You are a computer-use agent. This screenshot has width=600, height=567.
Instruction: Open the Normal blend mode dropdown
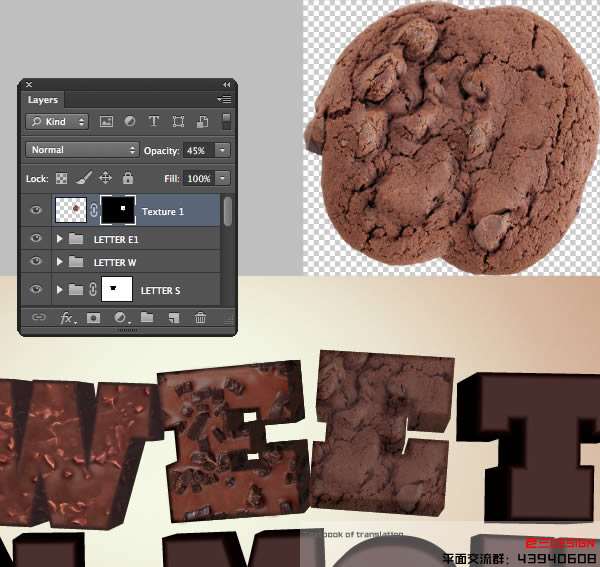click(x=82, y=150)
